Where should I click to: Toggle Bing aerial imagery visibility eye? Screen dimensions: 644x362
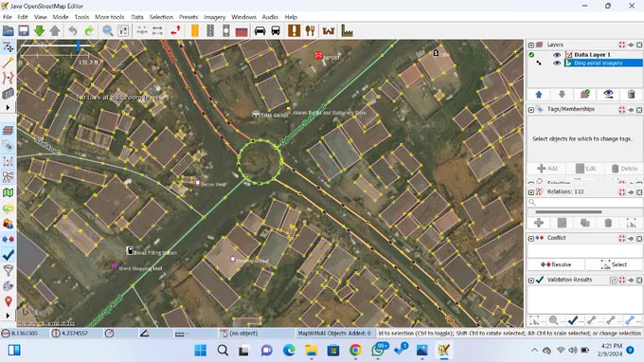pos(557,63)
